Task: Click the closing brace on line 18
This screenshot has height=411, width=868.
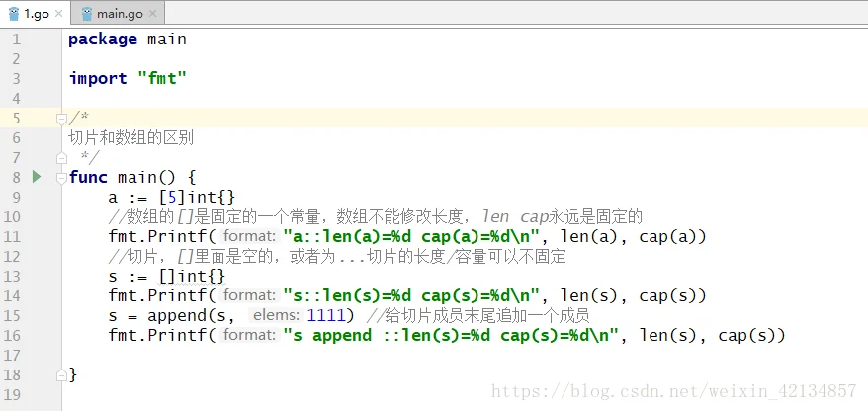Action: [72, 375]
